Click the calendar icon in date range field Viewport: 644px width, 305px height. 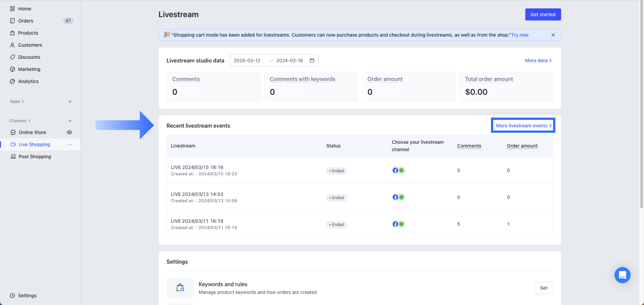click(x=312, y=61)
